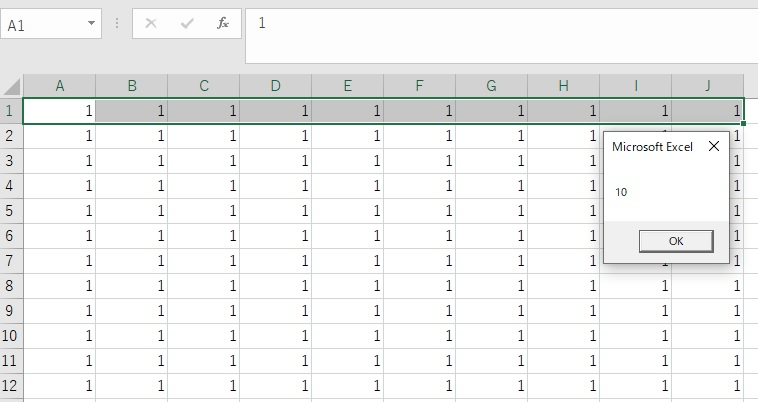Select column G header
Viewport: 758px width, 402px height.
492,86
